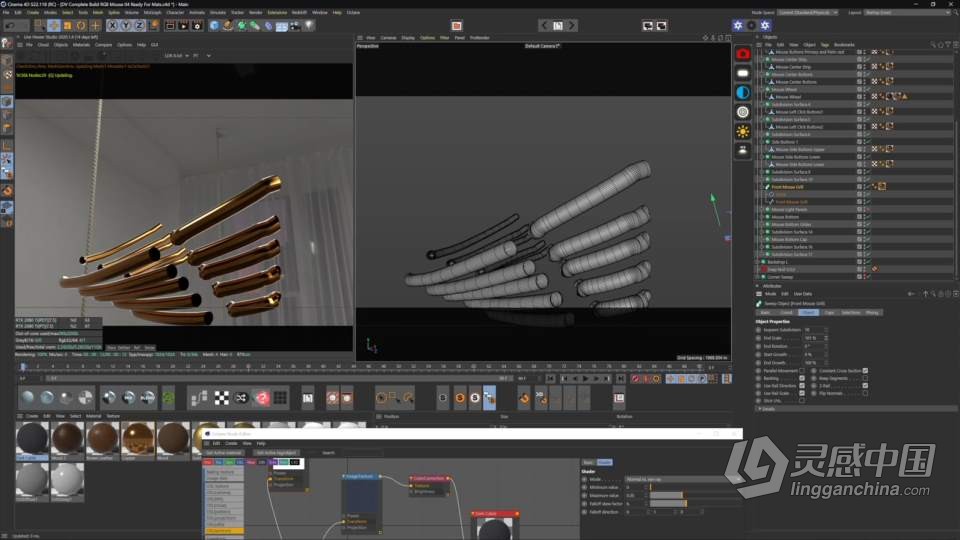Viewport: 960px width, 540px height.
Task: Open the Layout dropdown at top right
Action: 906,12
